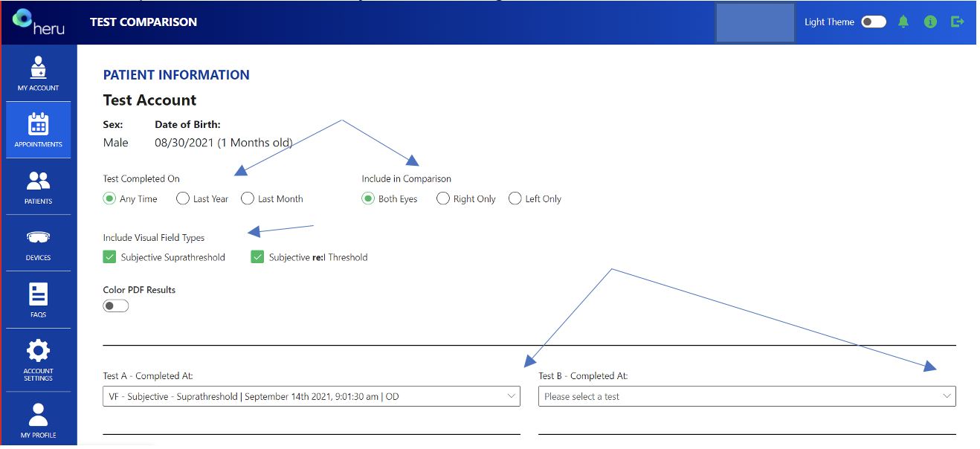The image size is (980, 449).
Task: Select the Last Year radio button
Action: 182,198
